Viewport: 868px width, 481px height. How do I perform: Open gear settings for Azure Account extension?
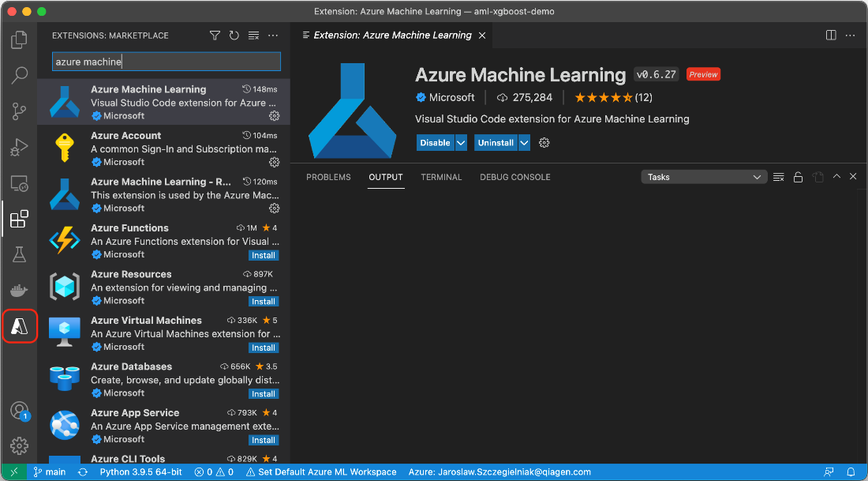274,162
